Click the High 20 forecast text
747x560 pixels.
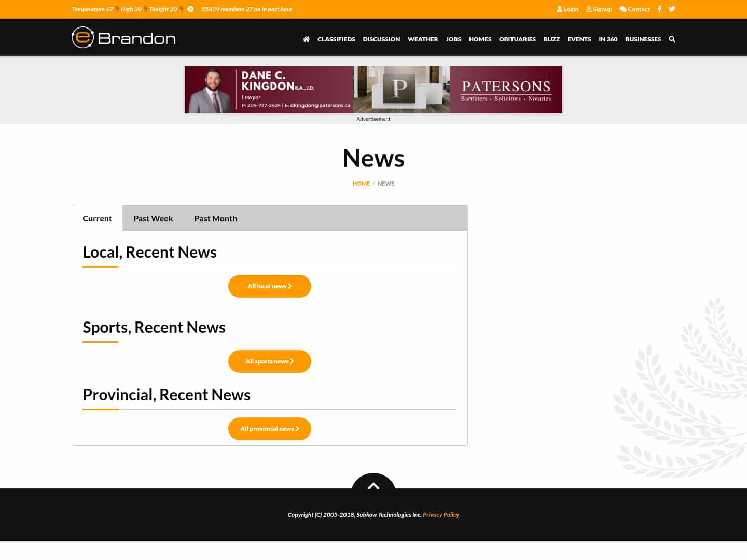tap(131, 9)
